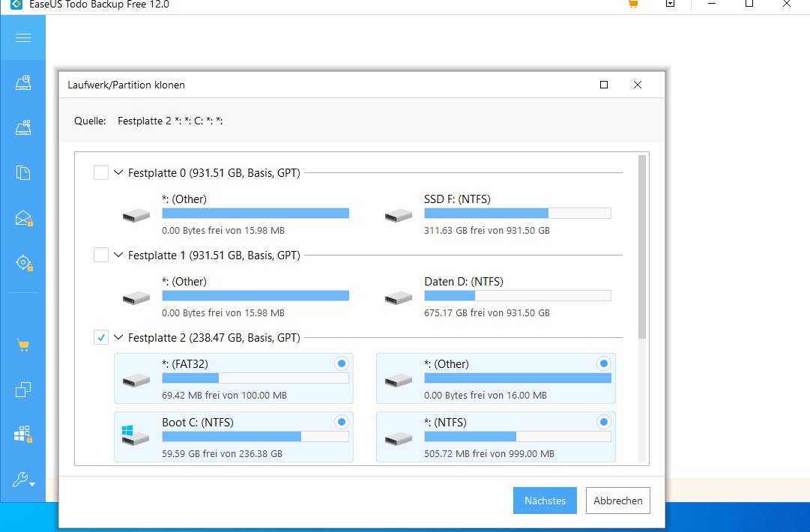Cancel the dialog with Abbrechen
Viewport: 810px width, 532px height.
coord(617,501)
